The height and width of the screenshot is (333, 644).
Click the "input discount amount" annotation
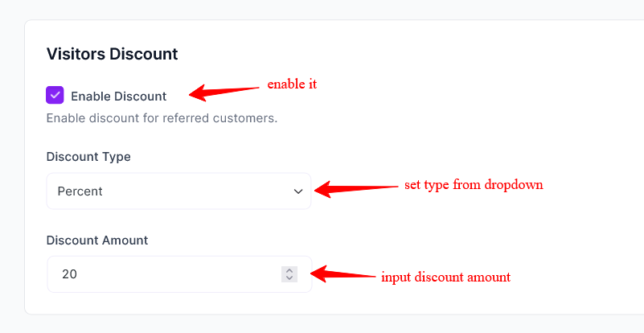pyautogui.click(x=445, y=277)
